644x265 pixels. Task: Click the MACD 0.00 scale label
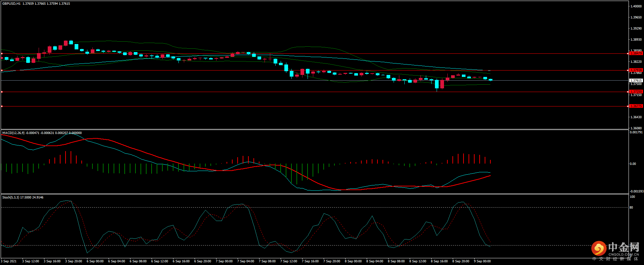coord(633,164)
